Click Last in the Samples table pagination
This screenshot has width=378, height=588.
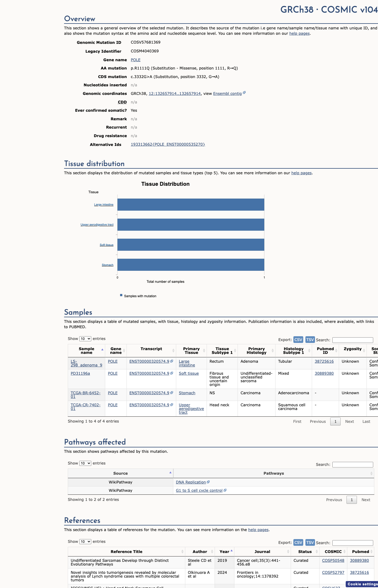tap(366, 421)
